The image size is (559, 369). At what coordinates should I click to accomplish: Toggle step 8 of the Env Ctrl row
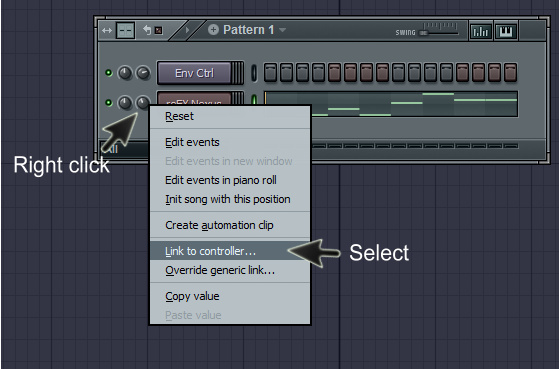383,72
